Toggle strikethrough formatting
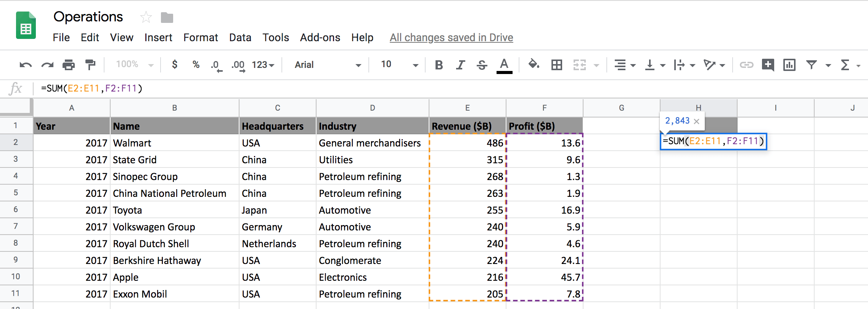The image size is (868, 309). 482,65
